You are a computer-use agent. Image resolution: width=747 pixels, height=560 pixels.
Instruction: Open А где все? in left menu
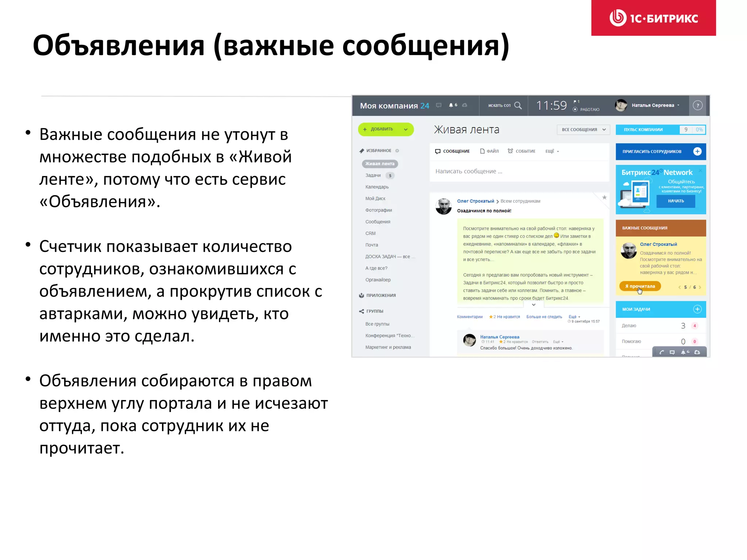(376, 268)
